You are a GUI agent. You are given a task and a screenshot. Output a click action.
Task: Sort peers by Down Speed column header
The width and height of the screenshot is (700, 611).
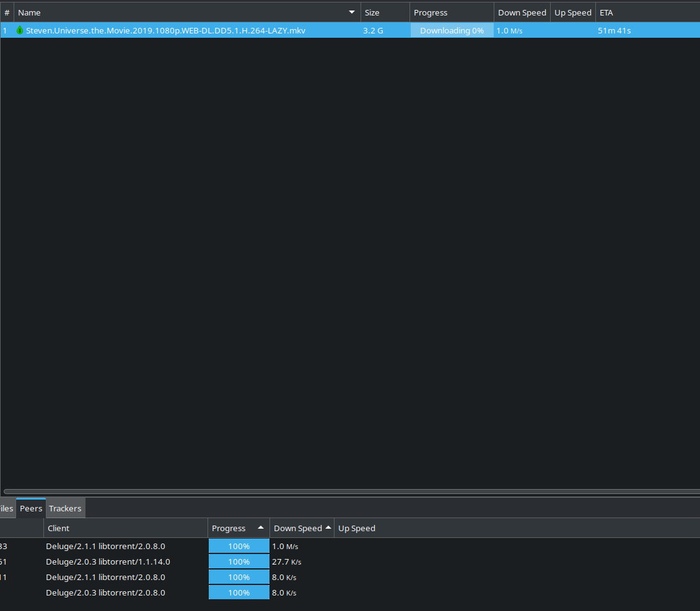tap(302, 528)
